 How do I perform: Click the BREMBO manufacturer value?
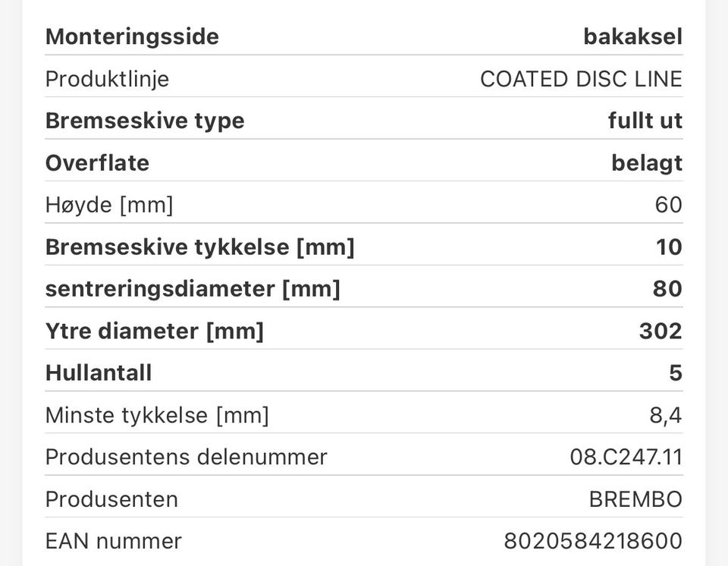(x=635, y=499)
